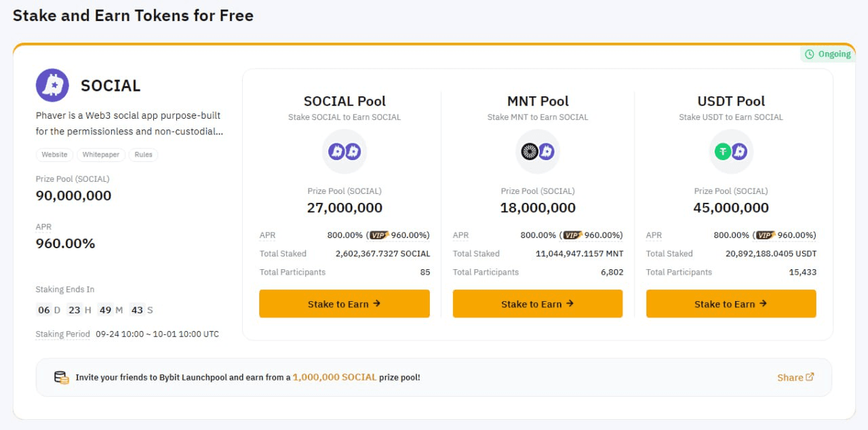Click the USDT Pool heading

coord(731,101)
